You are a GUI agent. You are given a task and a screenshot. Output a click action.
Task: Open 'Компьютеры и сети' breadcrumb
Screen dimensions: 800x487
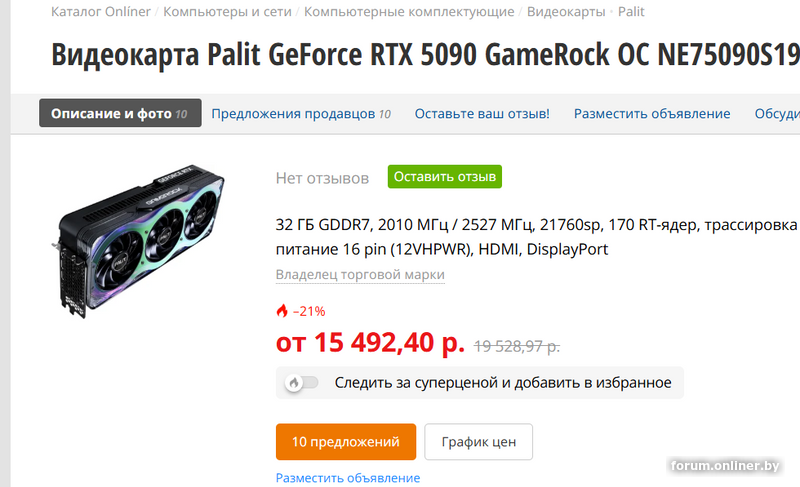click(227, 11)
